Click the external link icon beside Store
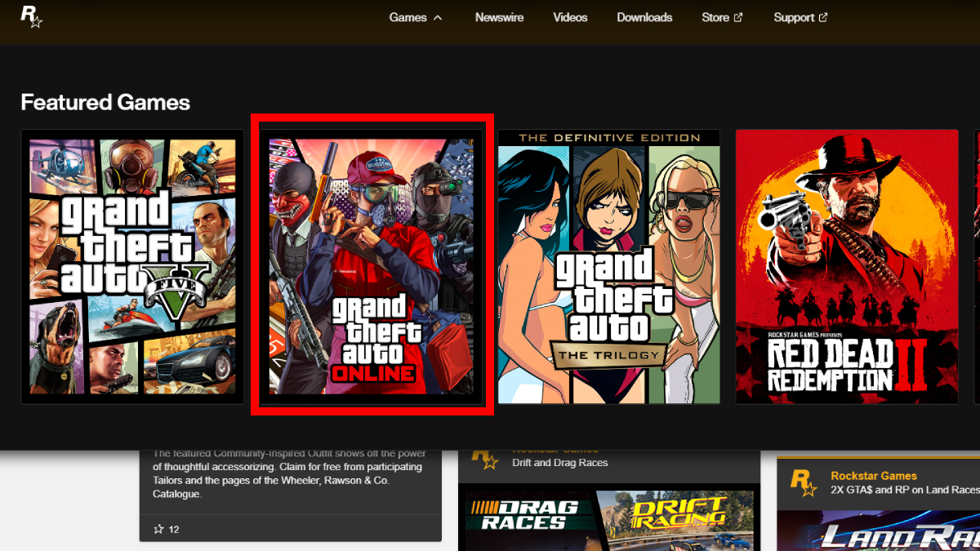Viewport: 980px width, 551px height. [738, 17]
